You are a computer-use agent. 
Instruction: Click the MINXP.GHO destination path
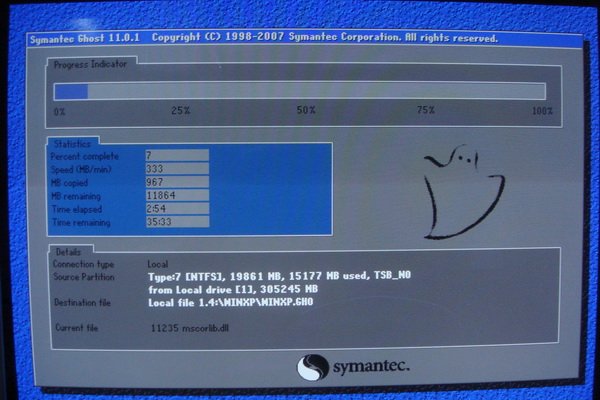pyautogui.click(x=231, y=302)
